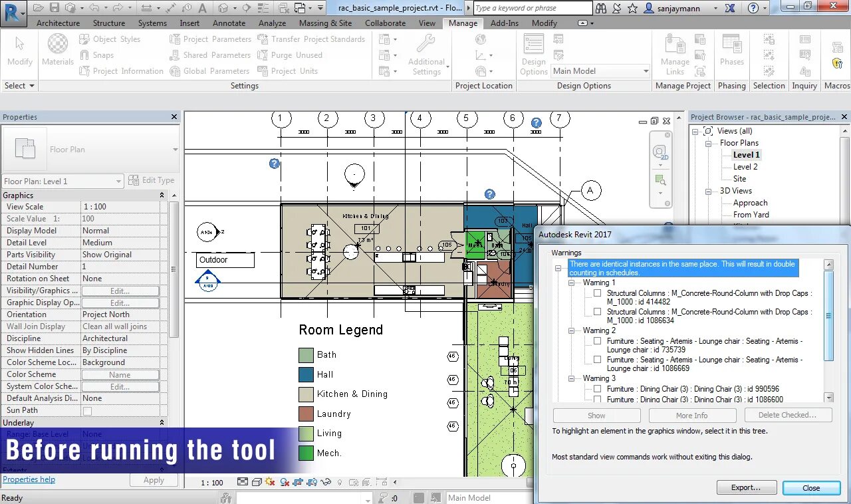Click the Color Scheme Name button
This screenshot has height=504, width=851.
pos(120,374)
